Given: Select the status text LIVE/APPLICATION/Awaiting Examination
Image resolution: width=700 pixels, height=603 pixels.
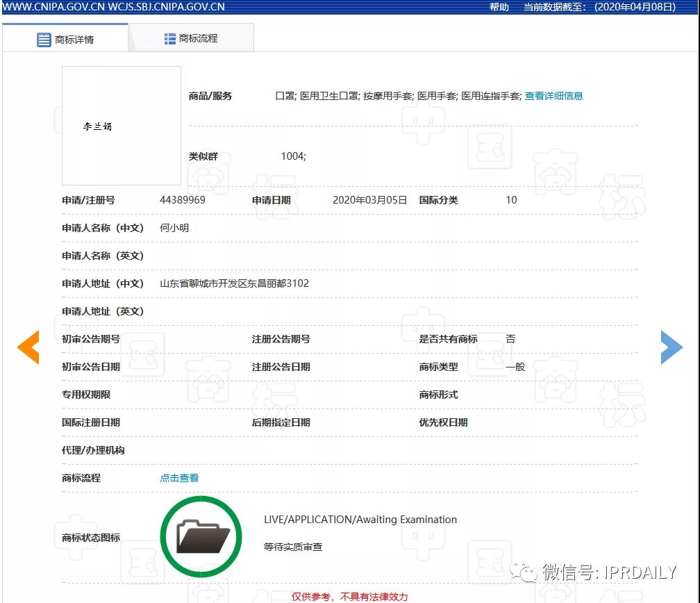Looking at the screenshot, I should click(x=360, y=520).
